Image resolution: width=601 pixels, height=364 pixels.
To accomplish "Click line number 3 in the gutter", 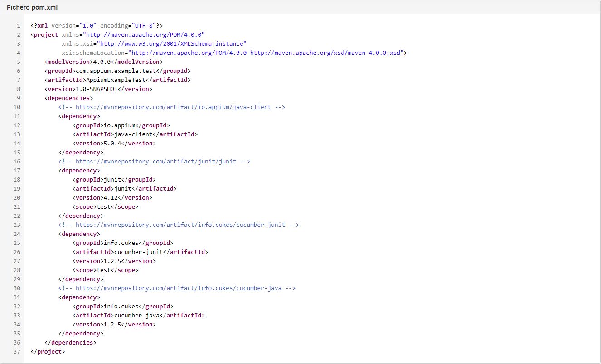I will tap(19, 43).
